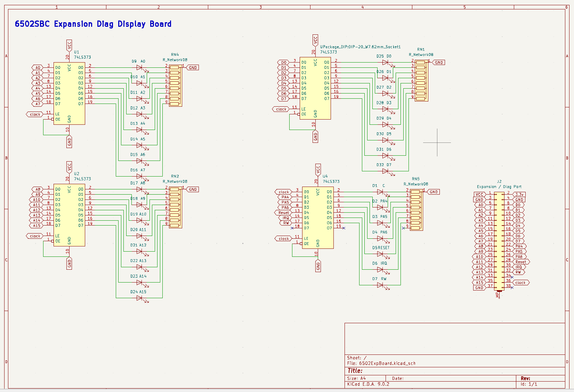Select the RN5 resistor network symbol
Viewport: 574px width, 392px height.
[x=416, y=210]
